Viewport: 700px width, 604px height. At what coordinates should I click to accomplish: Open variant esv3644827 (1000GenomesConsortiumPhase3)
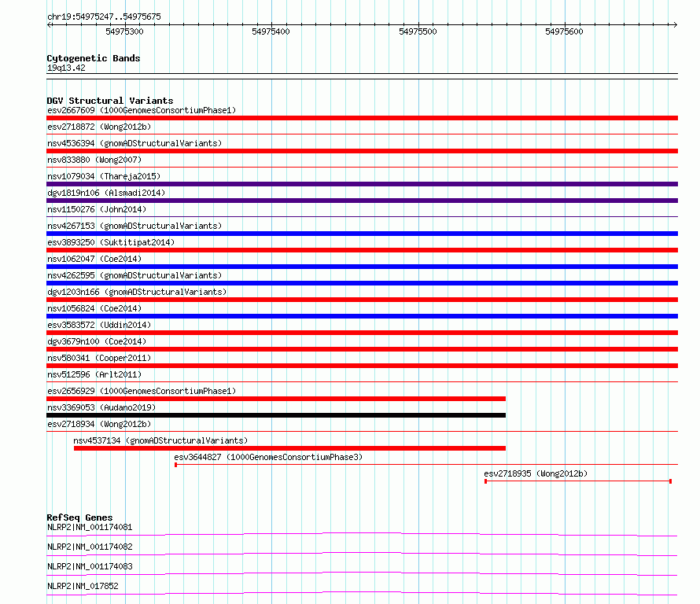268,457
